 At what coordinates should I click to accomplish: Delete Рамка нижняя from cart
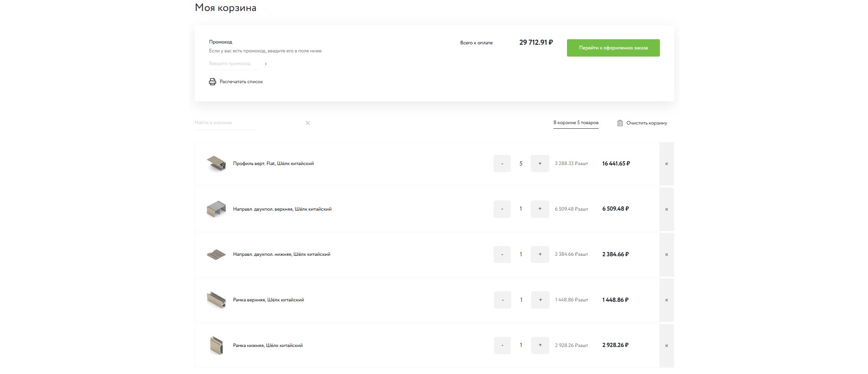pyautogui.click(x=666, y=346)
